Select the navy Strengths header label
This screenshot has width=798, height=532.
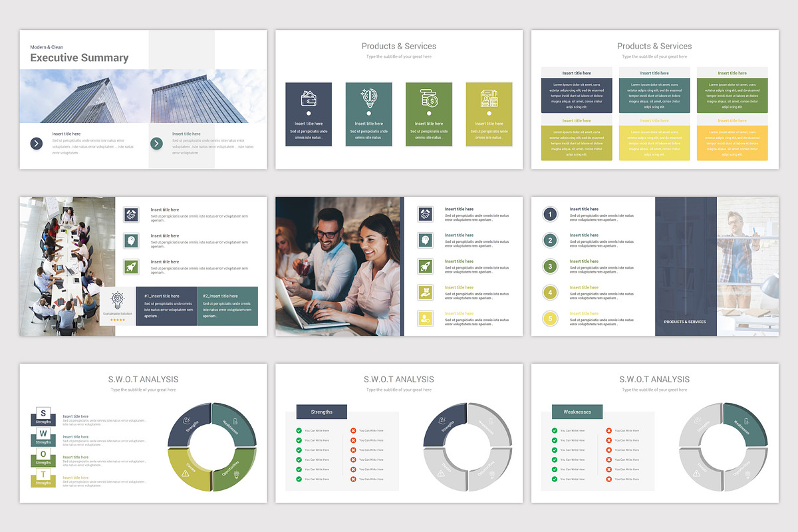[x=322, y=412]
